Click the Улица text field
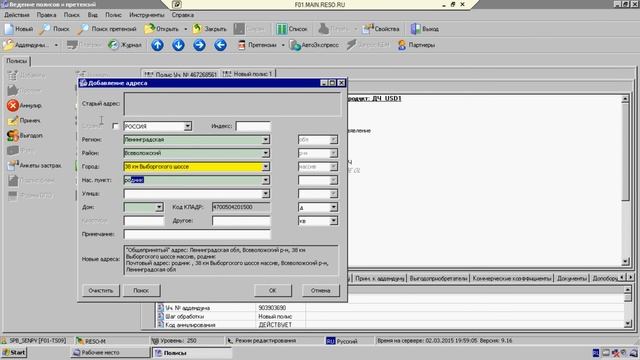The width and height of the screenshot is (640, 360). click(x=193, y=193)
